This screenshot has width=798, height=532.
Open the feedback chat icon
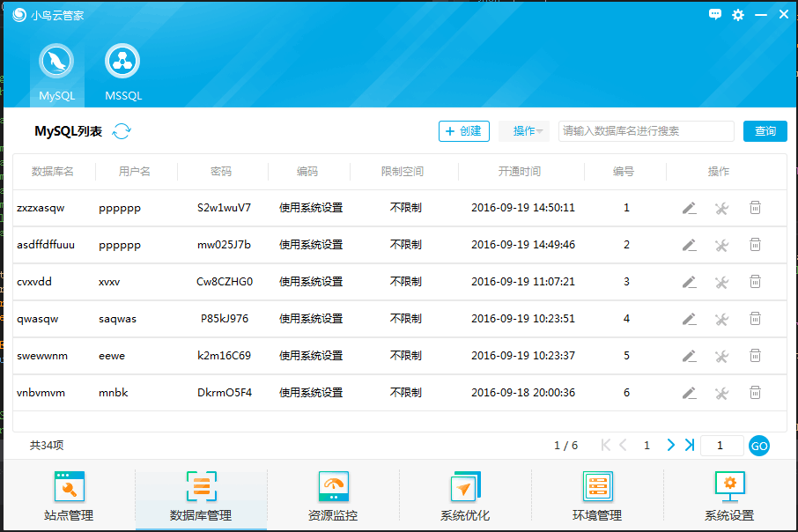(x=715, y=14)
